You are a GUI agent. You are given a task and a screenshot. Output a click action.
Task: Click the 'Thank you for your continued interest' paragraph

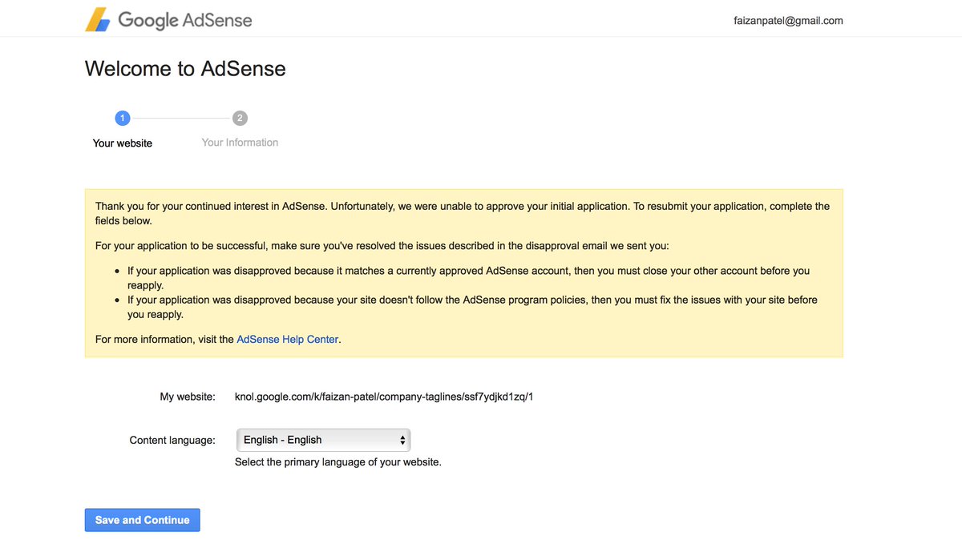463,213
